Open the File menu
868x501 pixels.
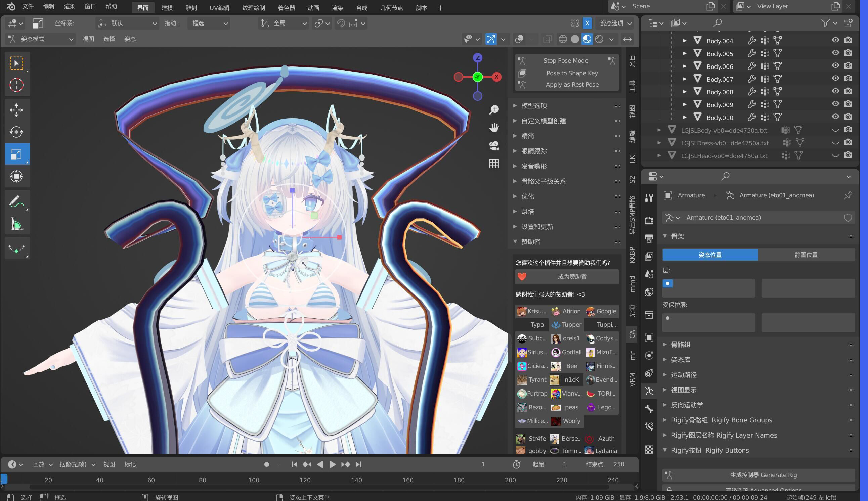28,6
